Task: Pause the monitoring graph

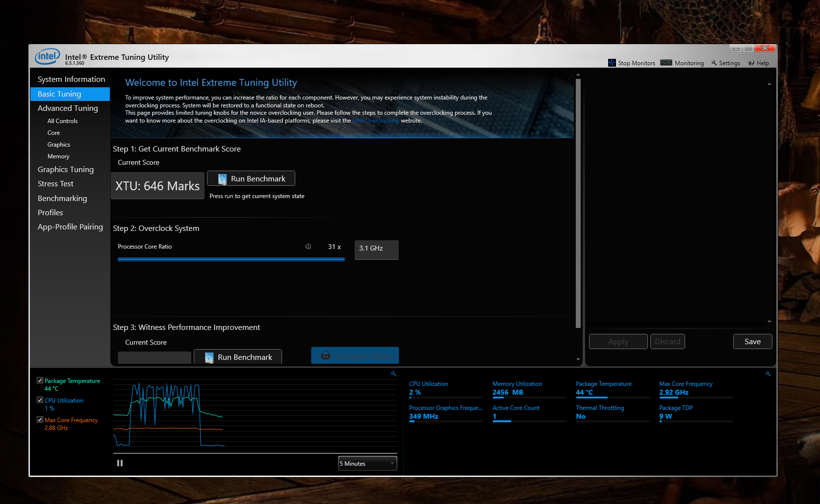Action: point(120,463)
